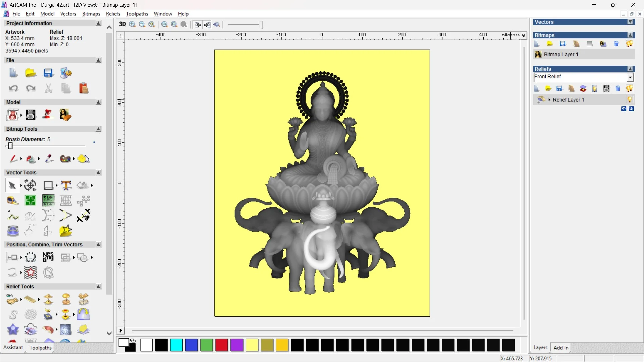Screen dimensions: 644x362
Task: Click the Save file icon
Action: tap(48, 73)
